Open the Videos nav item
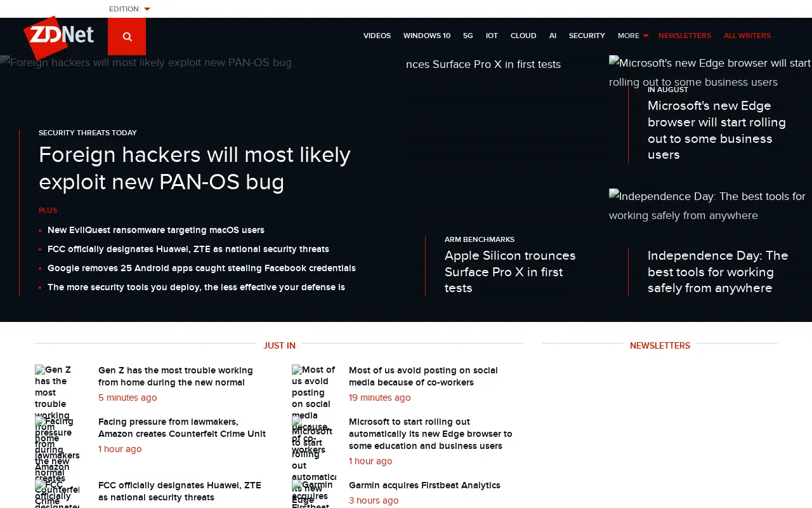The width and height of the screenshot is (812, 508). coord(377,36)
